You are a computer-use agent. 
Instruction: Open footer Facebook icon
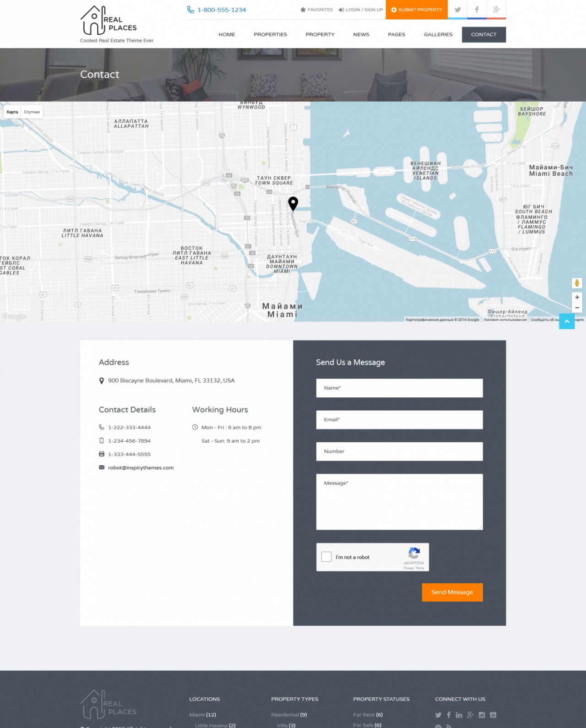click(449, 715)
